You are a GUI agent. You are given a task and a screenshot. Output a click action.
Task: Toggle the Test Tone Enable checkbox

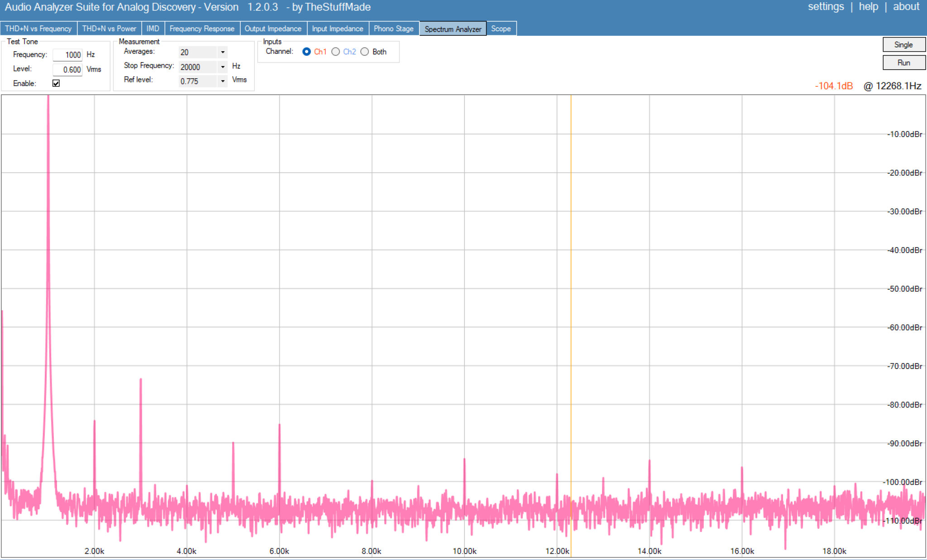pos(56,83)
